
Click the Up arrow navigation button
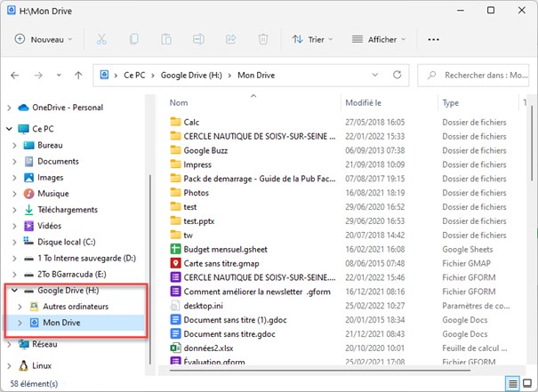coord(79,76)
